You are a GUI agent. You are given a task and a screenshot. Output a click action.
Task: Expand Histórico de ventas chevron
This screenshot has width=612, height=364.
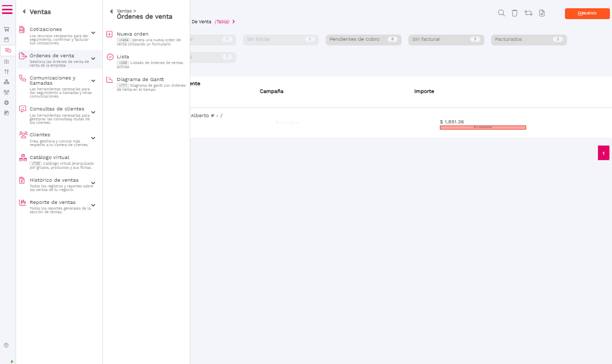93,183
